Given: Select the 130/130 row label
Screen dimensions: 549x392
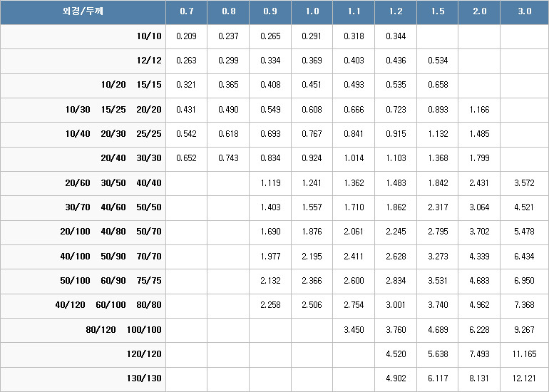Looking at the screenshot, I should 144,378.
